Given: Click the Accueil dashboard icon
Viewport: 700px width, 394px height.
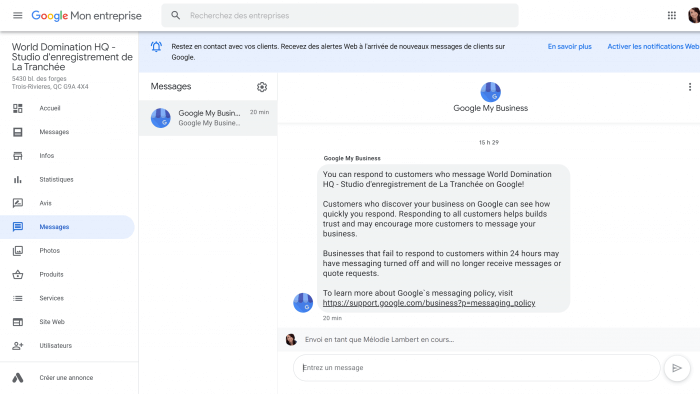Looking at the screenshot, I should (18, 108).
